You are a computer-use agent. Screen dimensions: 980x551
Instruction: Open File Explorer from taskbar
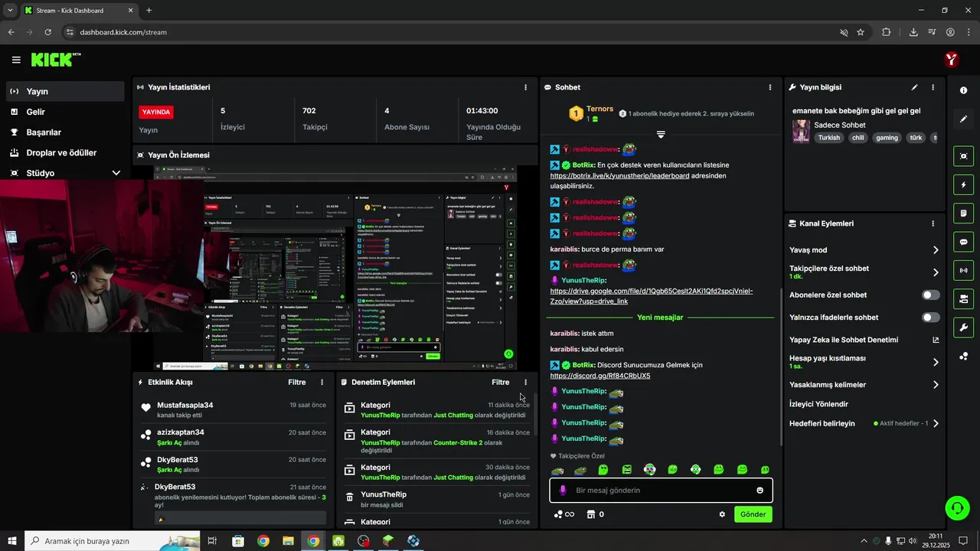[x=289, y=541]
